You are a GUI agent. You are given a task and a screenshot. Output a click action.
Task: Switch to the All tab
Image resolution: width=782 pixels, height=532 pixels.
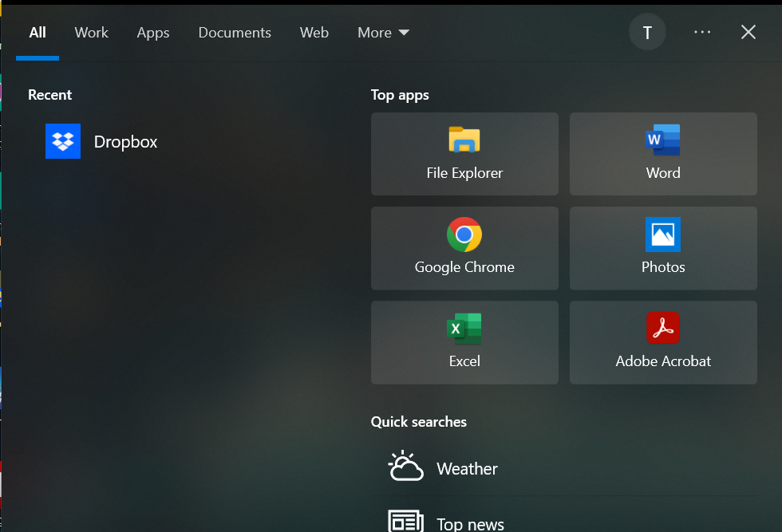[38, 33]
